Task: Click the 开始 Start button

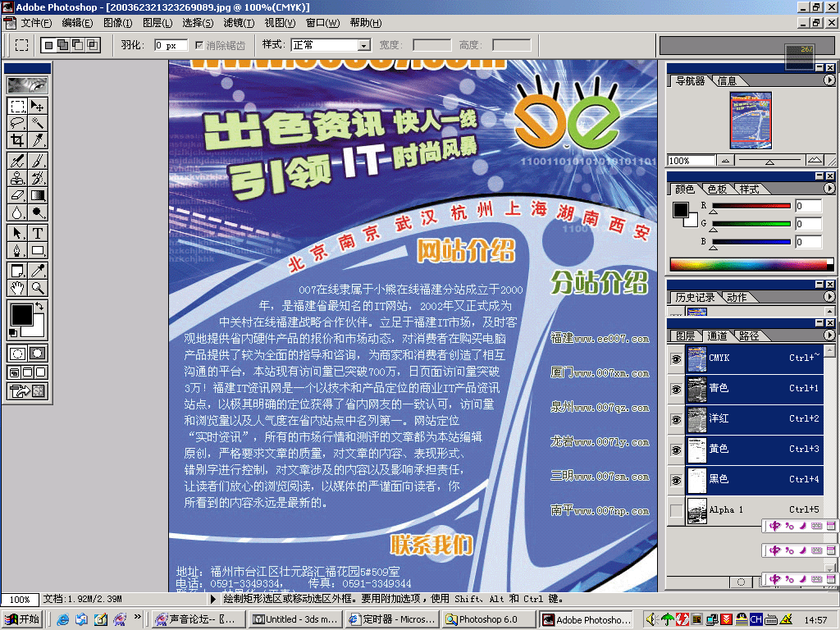Action: click(22, 619)
